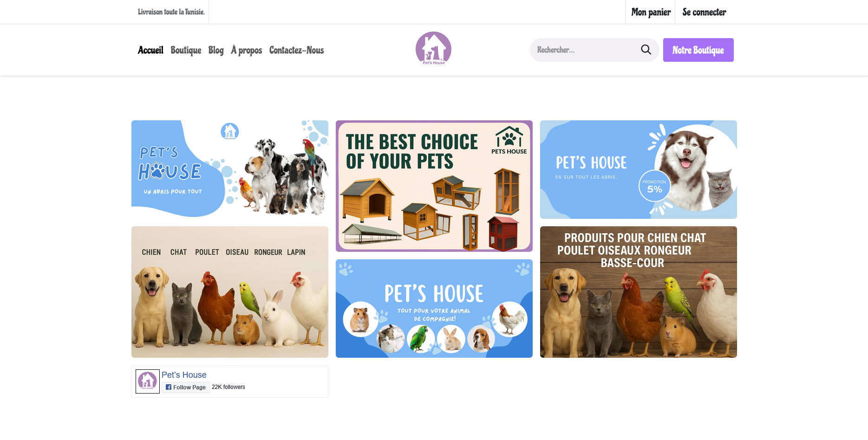Open the Produits pour chien chat banner
868x440 pixels.
pos(639,292)
